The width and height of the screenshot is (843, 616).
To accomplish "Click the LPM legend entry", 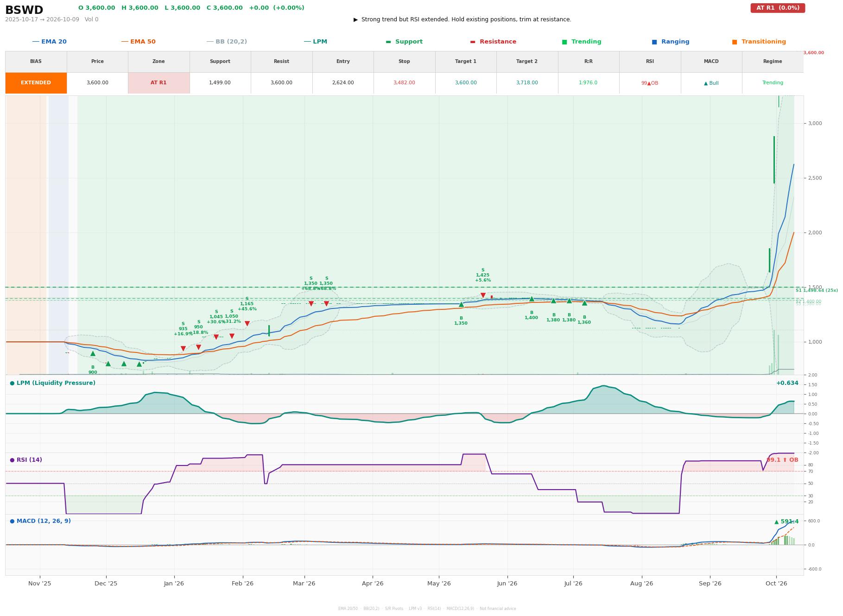I will [315, 42].
